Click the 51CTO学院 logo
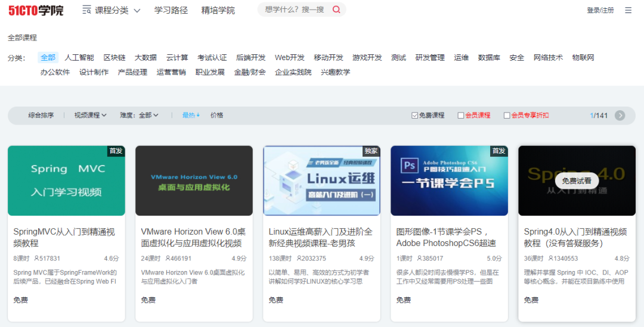 [x=36, y=10]
